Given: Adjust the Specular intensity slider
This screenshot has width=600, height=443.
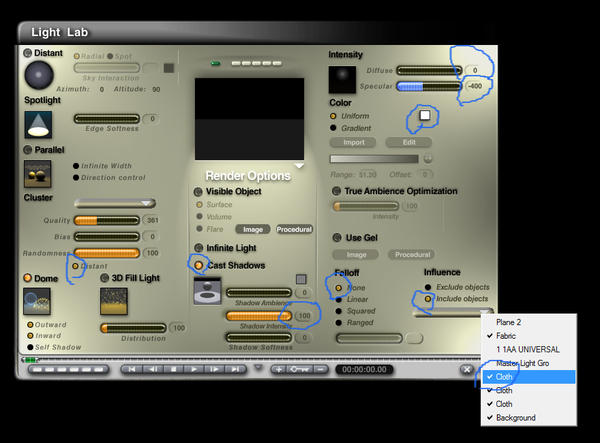Looking at the screenshot, I should pyautogui.click(x=429, y=86).
